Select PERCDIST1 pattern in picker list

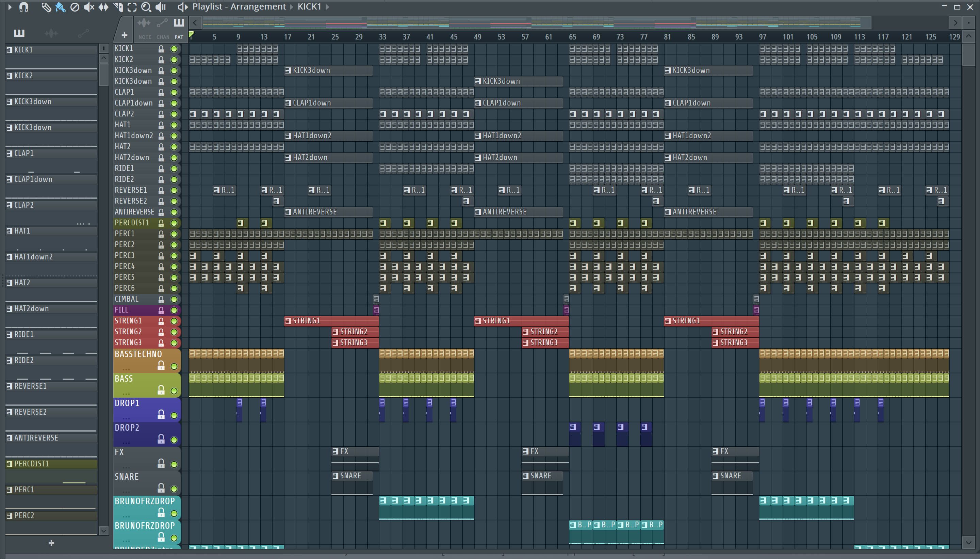51,464
